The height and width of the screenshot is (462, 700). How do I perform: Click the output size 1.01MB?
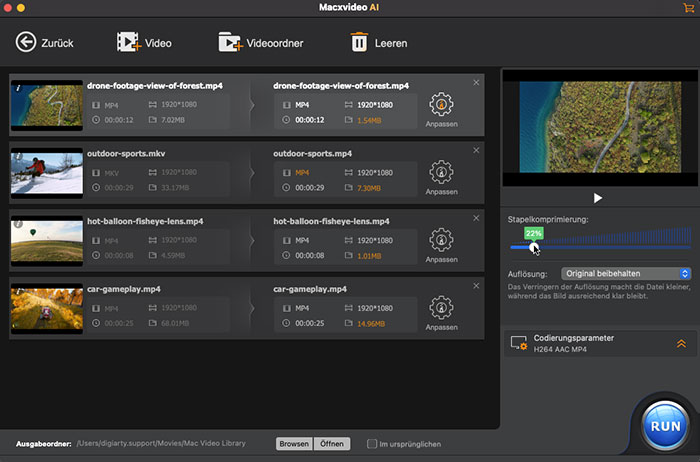(369, 256)
